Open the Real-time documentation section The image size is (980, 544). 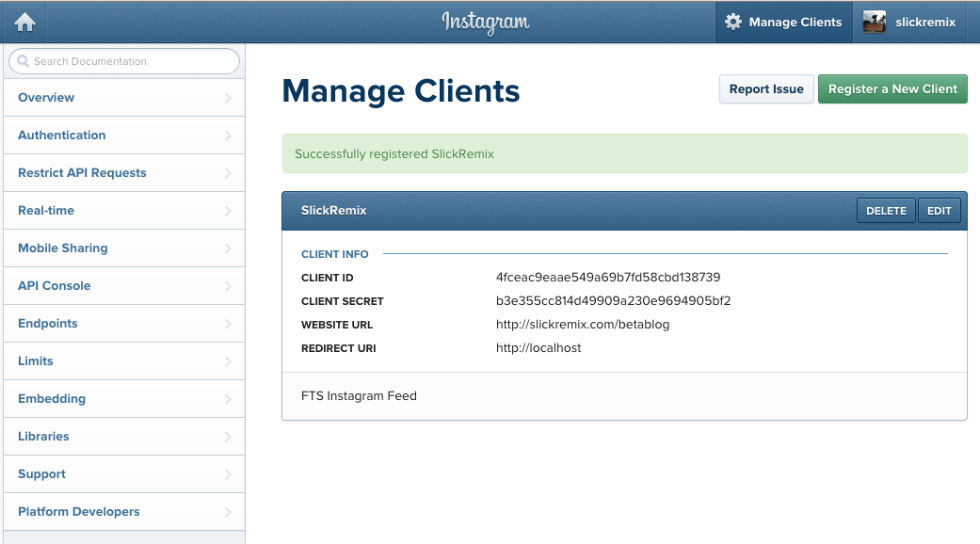click(123, 211)
